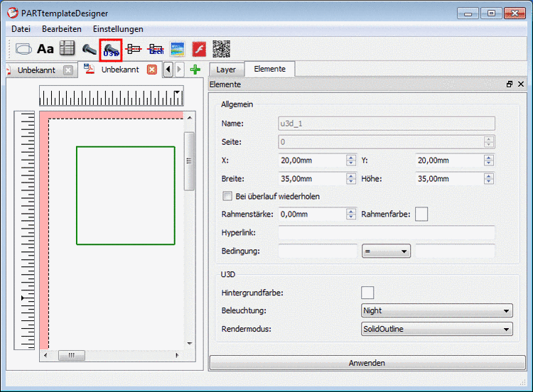Select the rectangle shape tool
The width and height of the screenshot is (533, 392).
pyautogui.click(x=23, y=49)
